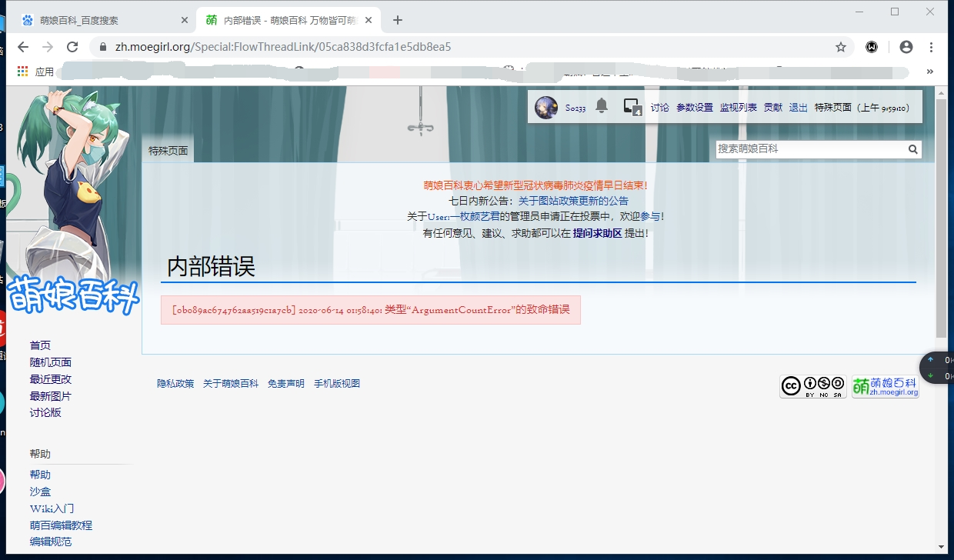Viewport: 954px width, 560px height.
Task: Open the Chrome menu with three dots
Action: pos(932,46)
